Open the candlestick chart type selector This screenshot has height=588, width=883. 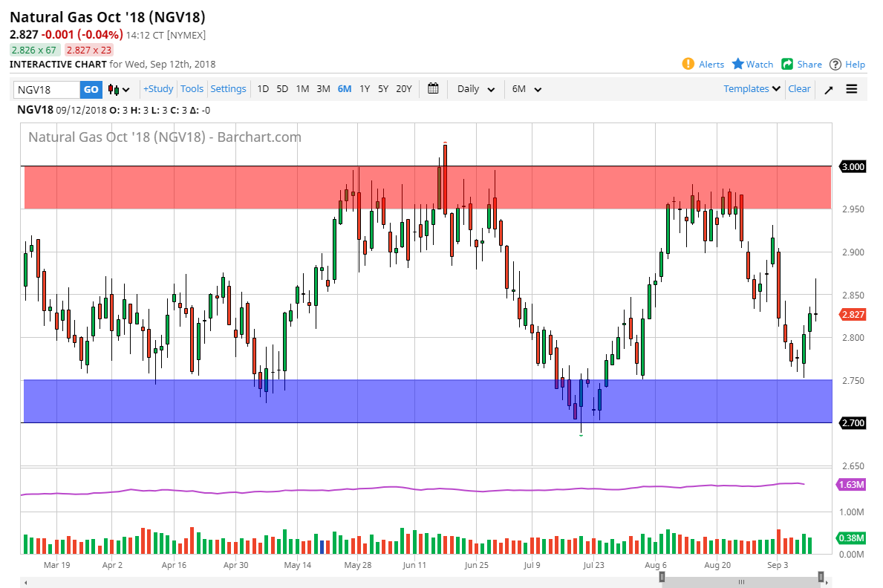point(119,89)
